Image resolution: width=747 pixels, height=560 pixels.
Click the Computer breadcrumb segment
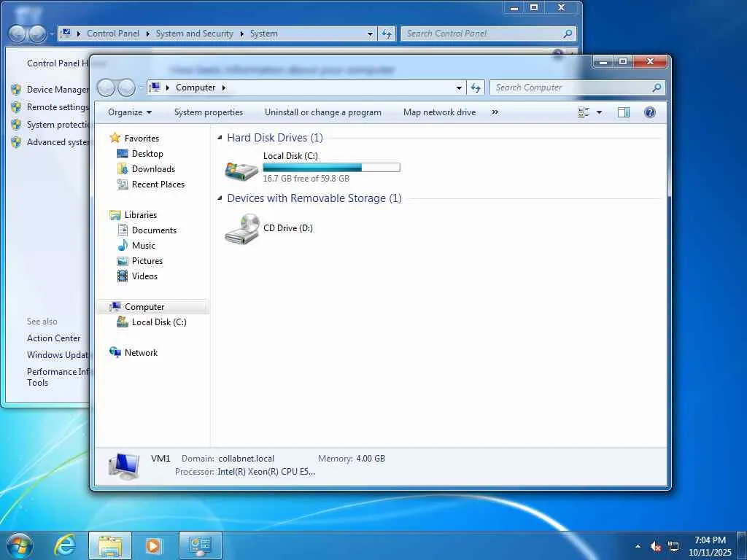196,87
